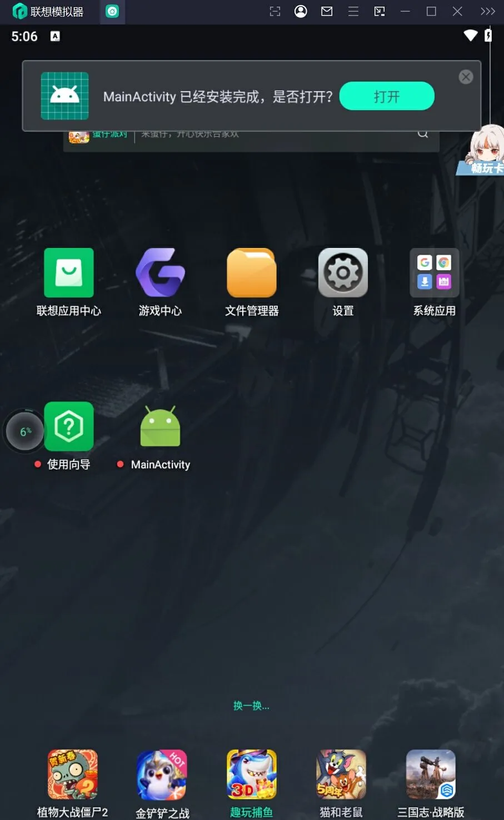This screenshot has width=504, height=820.
Task: Open the 文件管理器 file manager
Action: [252, 273]
